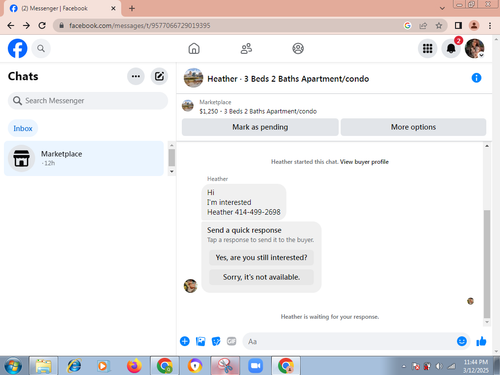Go forward in browser
This screenshot has width=500, height=375.
coord(26,26)
